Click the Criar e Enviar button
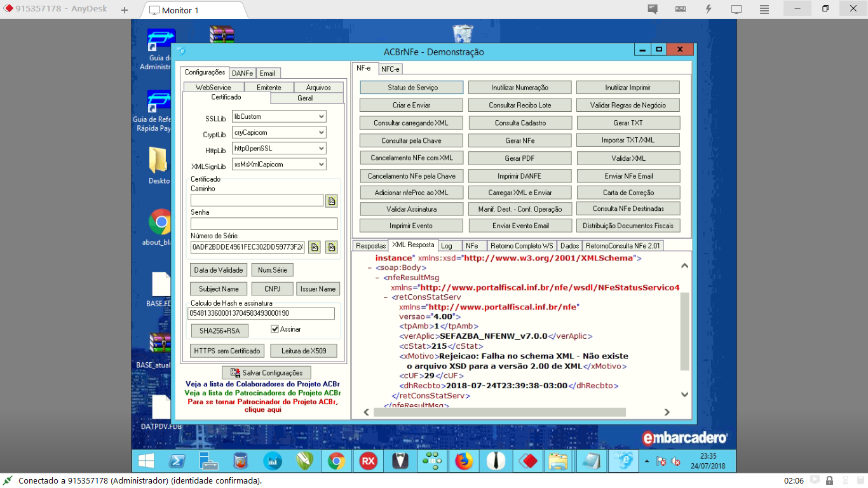 coord(412,105)
